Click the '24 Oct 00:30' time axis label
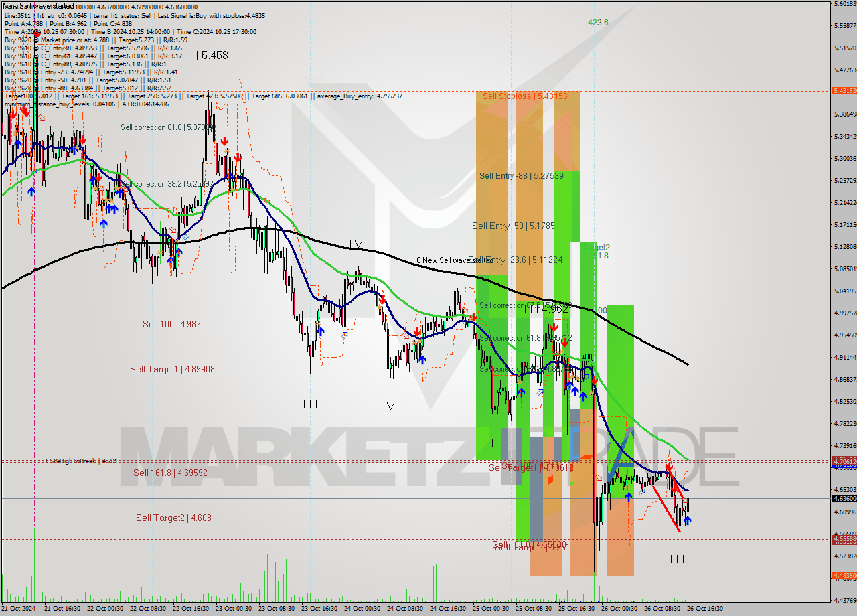This screenshot has width=857, height=616. coord(362,609)
